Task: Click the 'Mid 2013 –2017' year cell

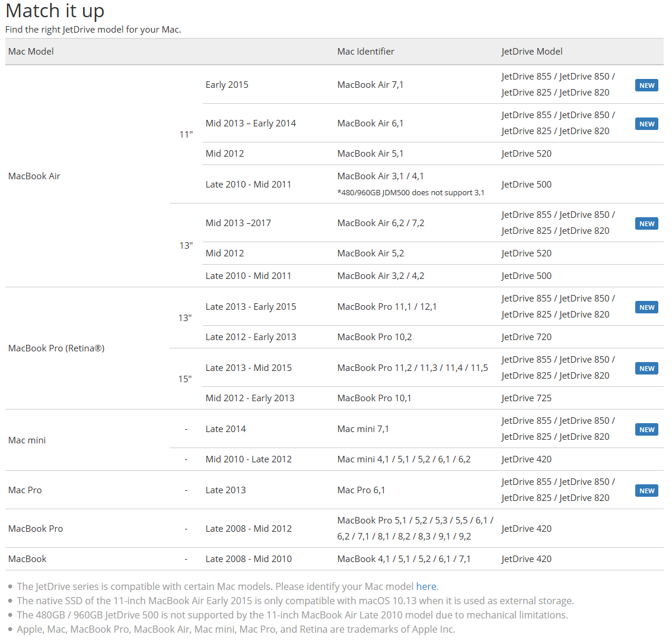Action: [x=238, y=223]
